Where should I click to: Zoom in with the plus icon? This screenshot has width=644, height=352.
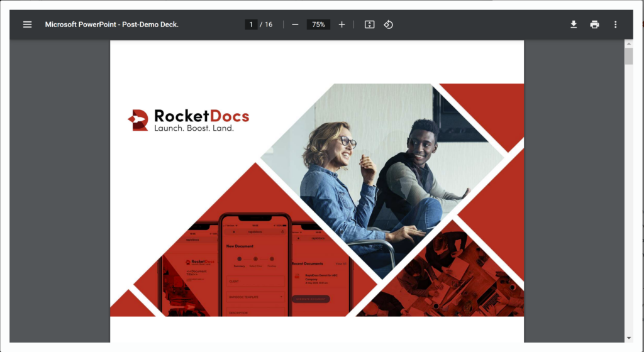(x=341, y=25)
